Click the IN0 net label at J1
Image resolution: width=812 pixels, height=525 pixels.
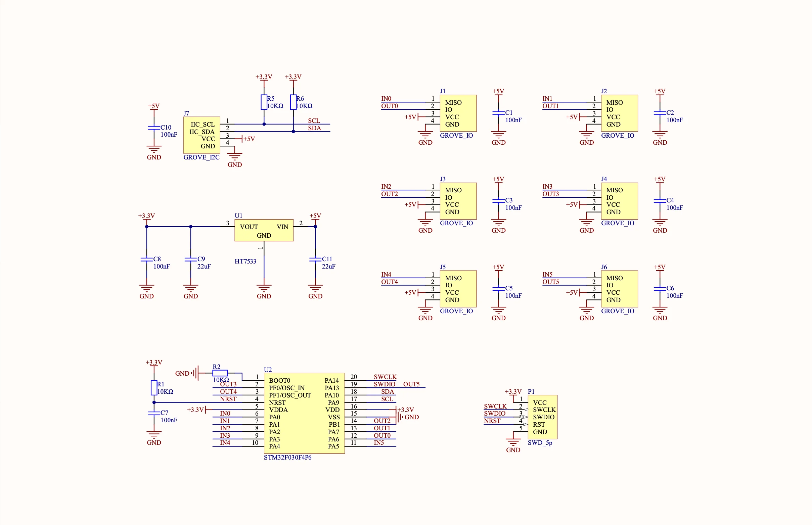[x=386, y=99]
